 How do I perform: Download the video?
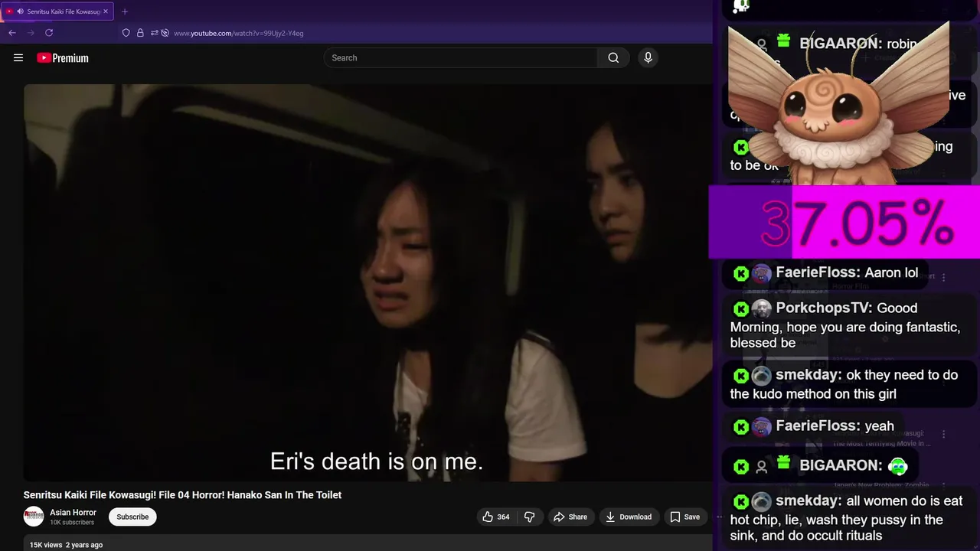click(x=629, y=517)
